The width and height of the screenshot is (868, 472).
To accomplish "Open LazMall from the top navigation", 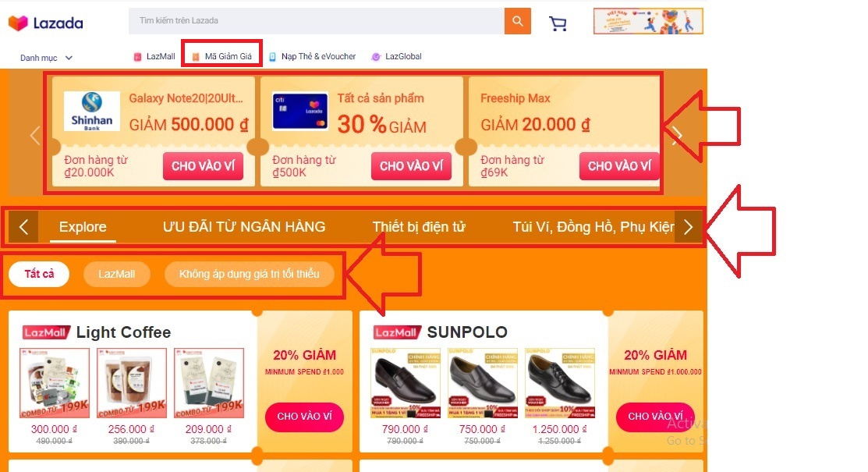I will tap(155, 56).
